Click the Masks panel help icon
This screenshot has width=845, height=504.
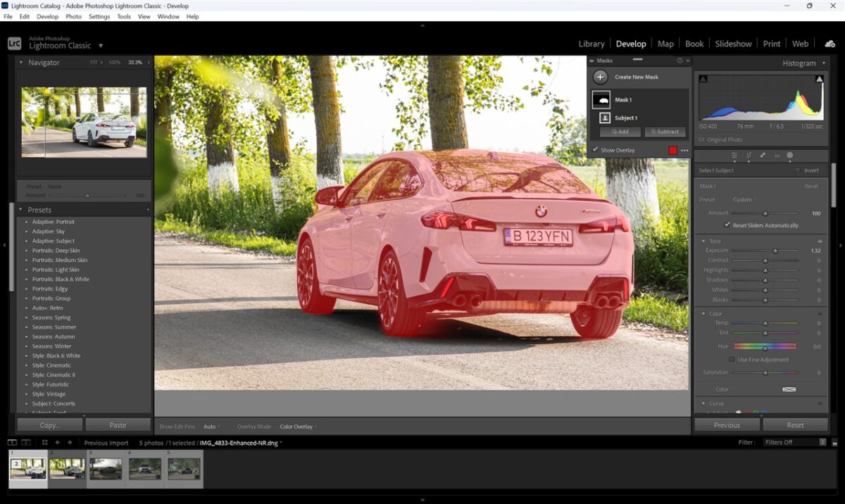[x=680, y=61]
